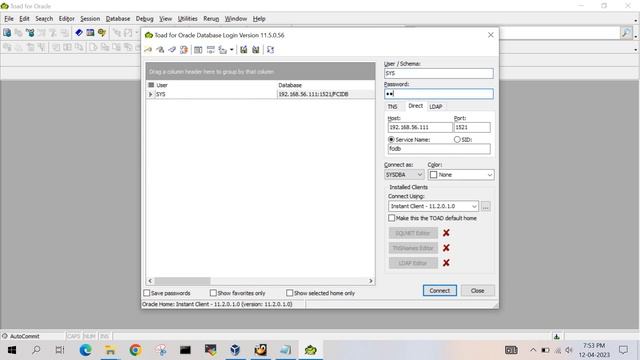This screenshot has height=360, width=640.
Task: Open the blue SQL editor icon in main toolbar
Action: pyautogui.click(x=79, y=33)
